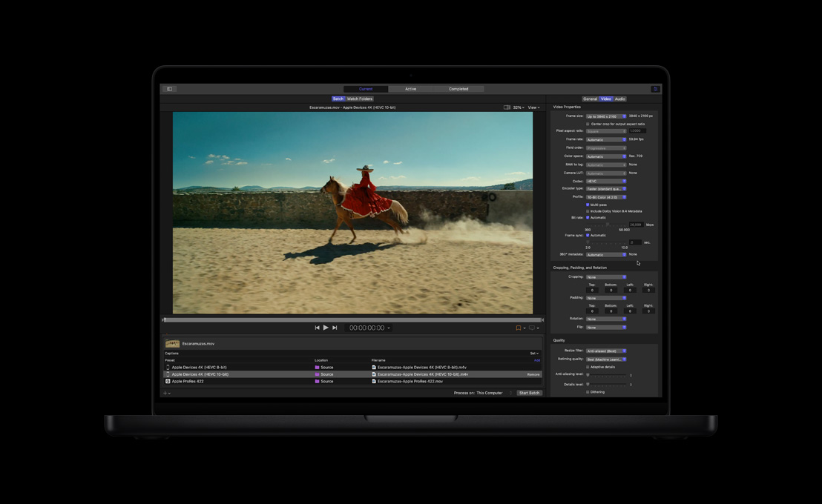Click Remove on the HEVC 10-bit row
Image resolution: width=822 pixels, height=504 pixels.
point(533,374)
